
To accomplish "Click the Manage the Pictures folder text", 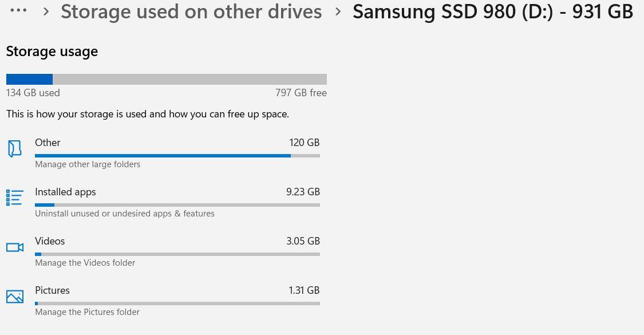I will [87, 312].
